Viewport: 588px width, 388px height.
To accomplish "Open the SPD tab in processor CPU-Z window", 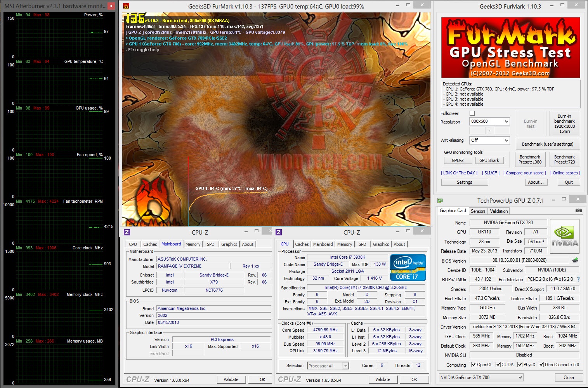I will pos(362,244).
